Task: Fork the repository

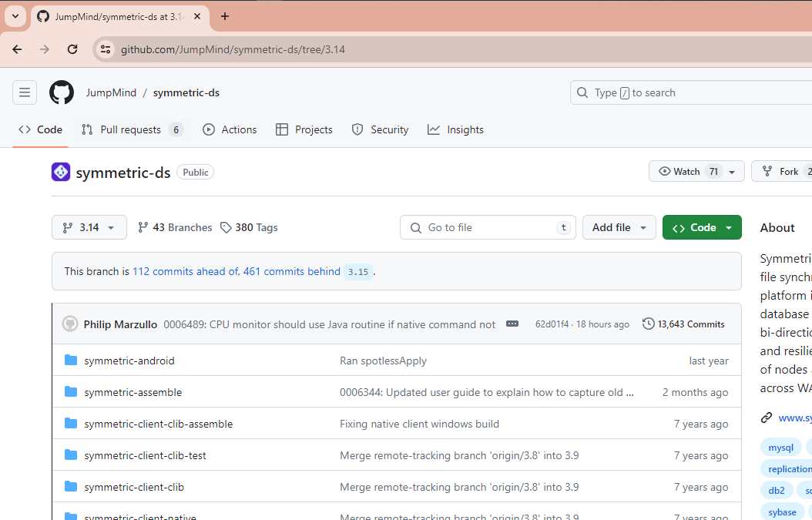Action: tap(782, 172)
